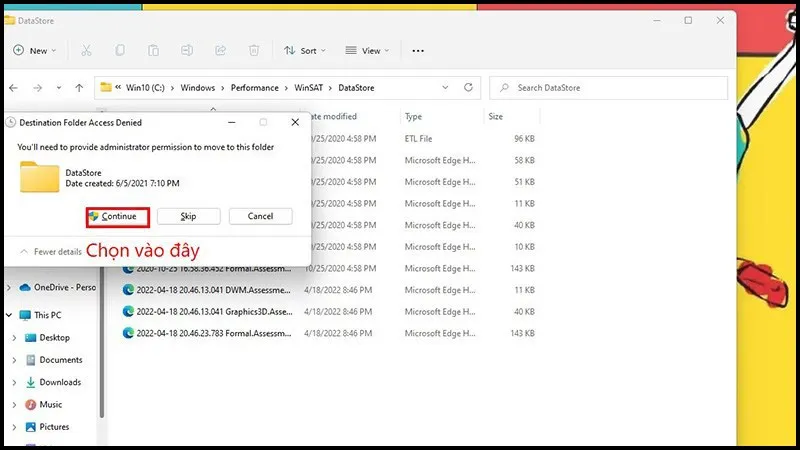
Task: Click the Cut scissors icon in toolbar
Action: [86, 50]
